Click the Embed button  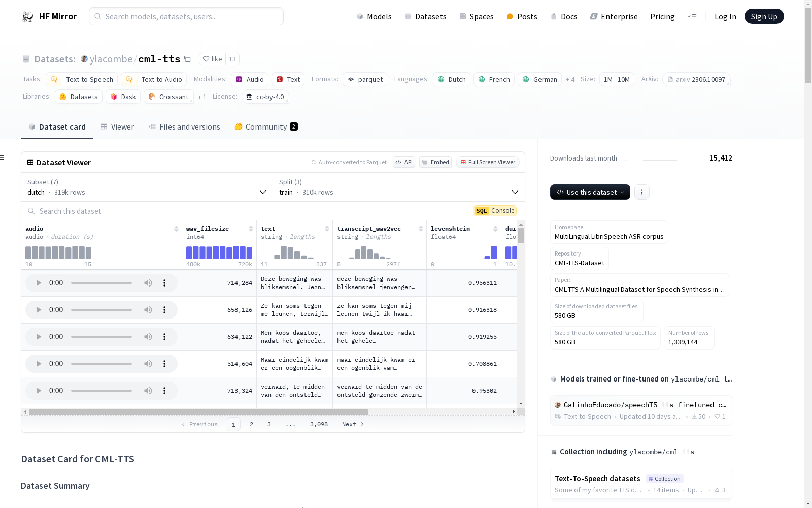pos(435,162)
